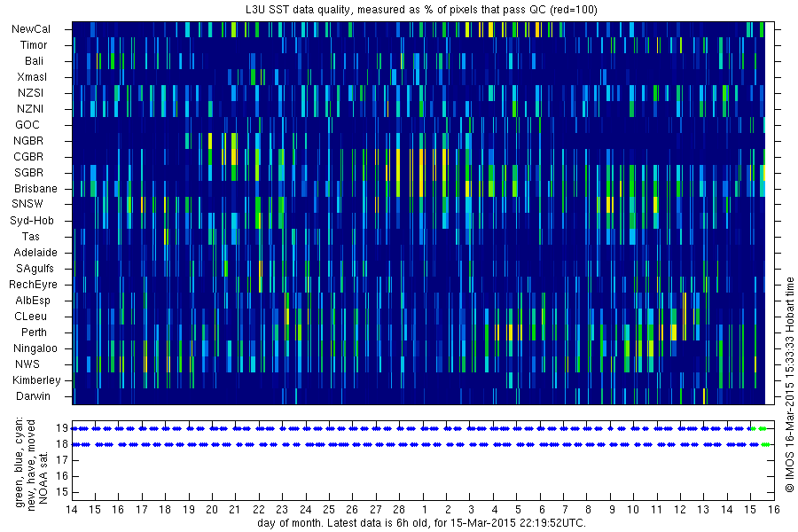This screenshot has height=532, width=798.
Task: Click NOAA satellite 19 axis label
Action: 62,428
